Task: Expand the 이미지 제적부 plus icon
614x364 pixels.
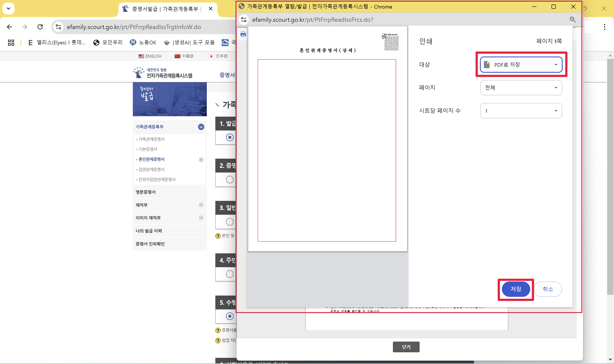Action: pos(201,218)
